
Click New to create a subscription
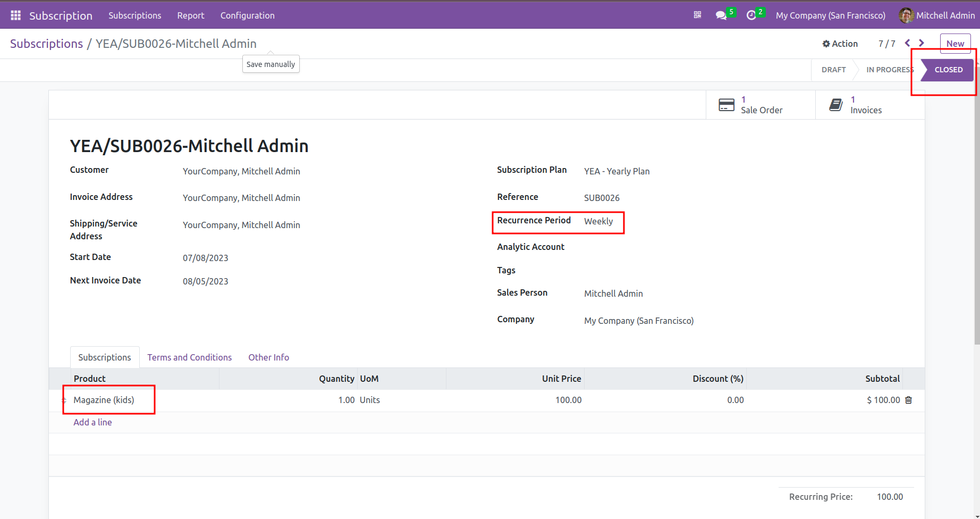point(955,44)
